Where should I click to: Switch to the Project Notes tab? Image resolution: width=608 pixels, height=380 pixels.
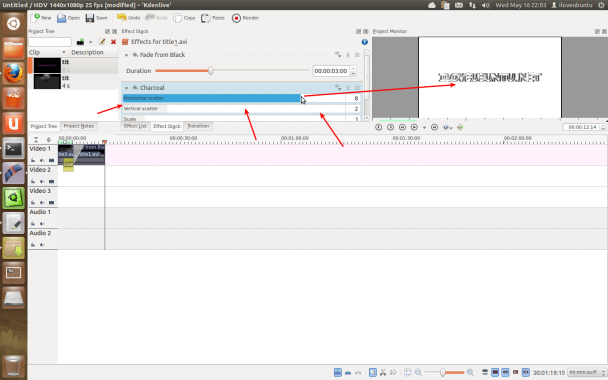[79, 126]
